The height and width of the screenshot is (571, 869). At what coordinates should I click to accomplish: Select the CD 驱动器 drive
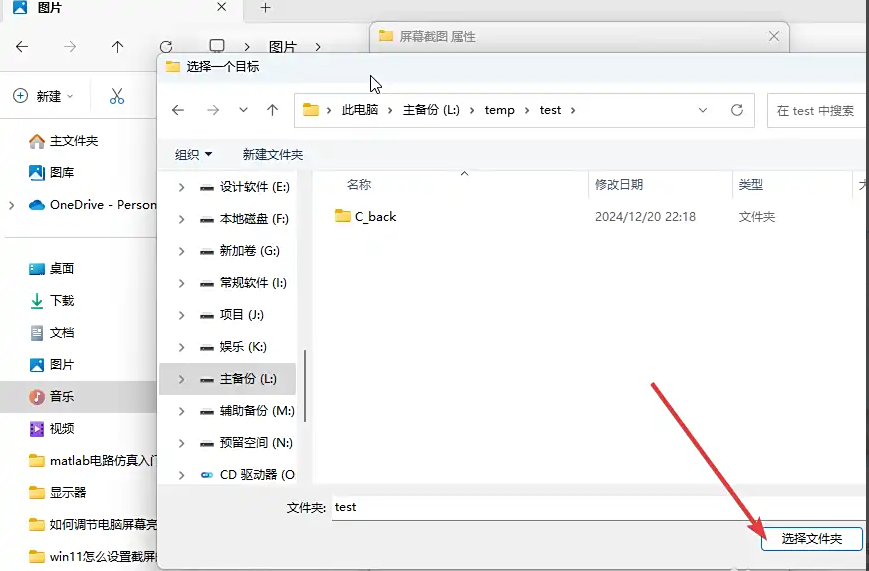click(x=256, y=474)
